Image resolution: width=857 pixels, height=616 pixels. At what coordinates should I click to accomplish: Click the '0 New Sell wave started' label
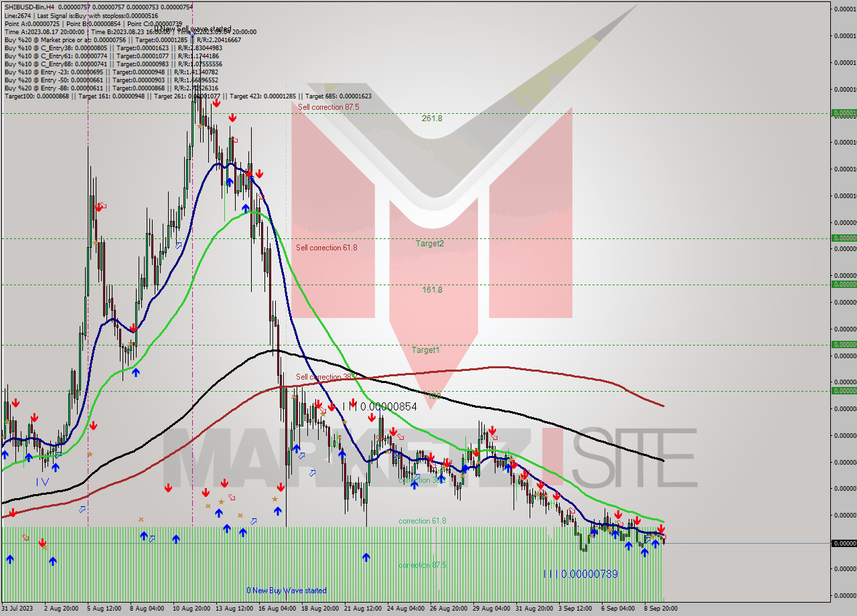coord(193,29)
